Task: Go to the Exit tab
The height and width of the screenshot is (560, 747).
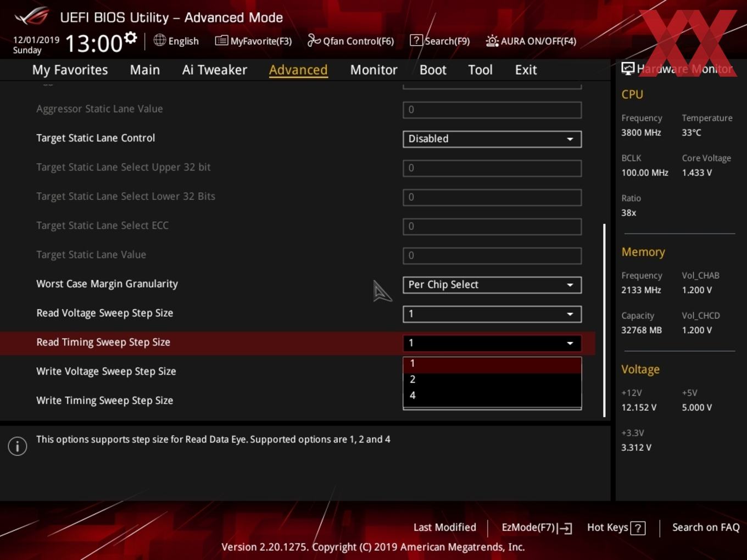Action: (526, 70)
